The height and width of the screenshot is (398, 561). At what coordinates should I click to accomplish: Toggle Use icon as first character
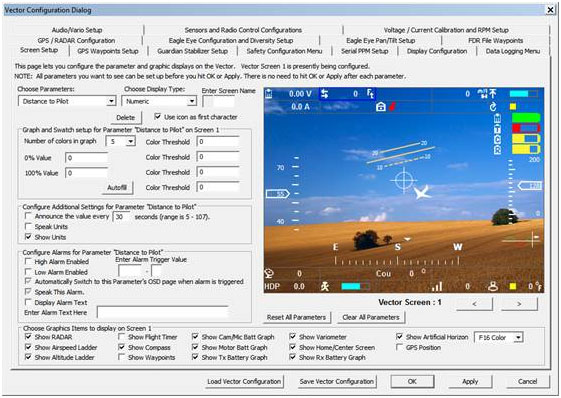(157, 116)
